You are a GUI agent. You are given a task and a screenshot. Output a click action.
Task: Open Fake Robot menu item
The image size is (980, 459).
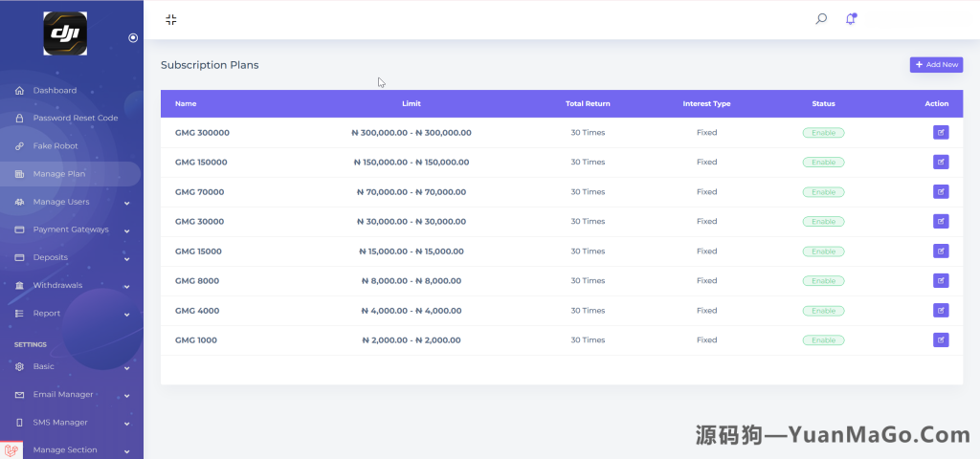click(56, 146)
